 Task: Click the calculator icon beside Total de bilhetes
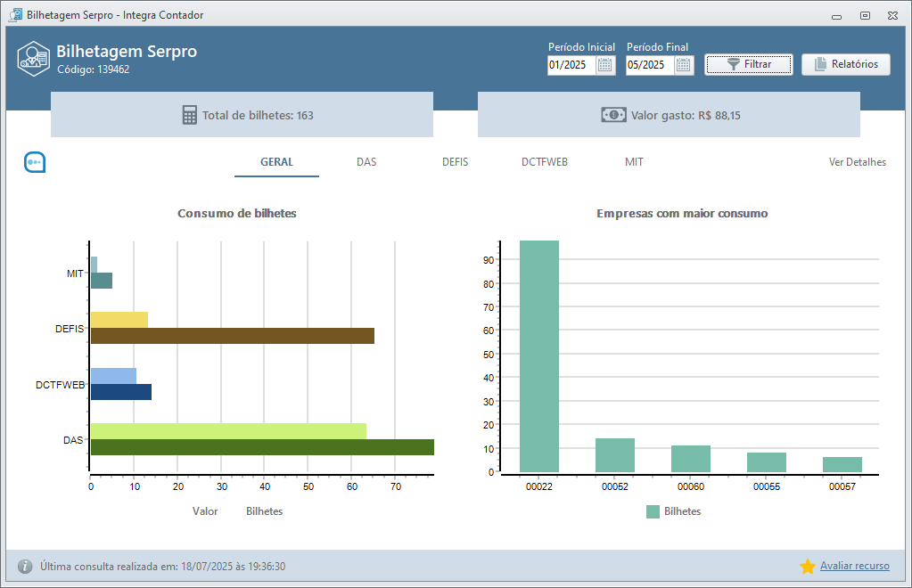[x=189, y=116]
